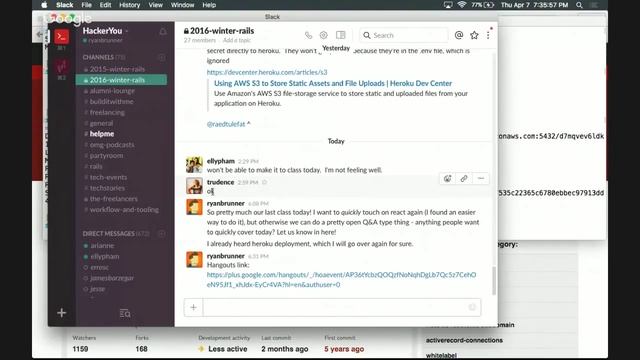This screenshot has width=640, height=360.
Task: Start a new direct message plus icon
Action: tap(162, 233)
